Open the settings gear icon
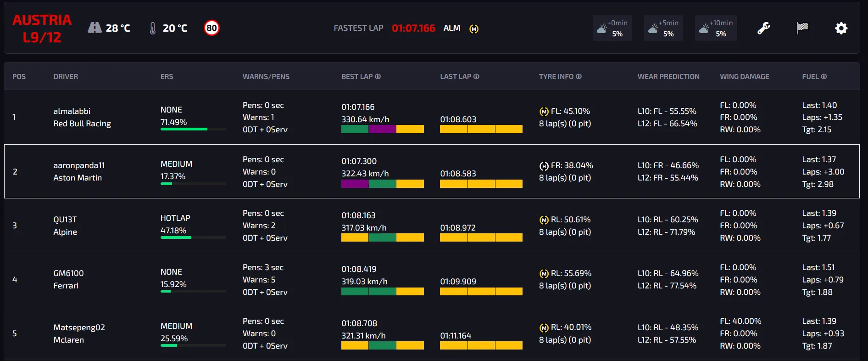Image resolution: width=868 pixels, height=361 pixels. click(x=841, y=28)
